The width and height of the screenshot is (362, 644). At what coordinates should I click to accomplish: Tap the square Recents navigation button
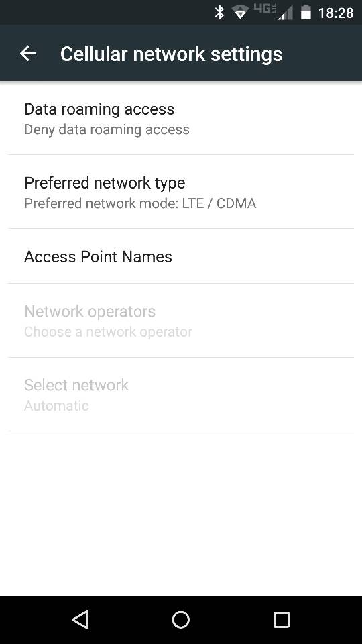click(x=281, y=619)
